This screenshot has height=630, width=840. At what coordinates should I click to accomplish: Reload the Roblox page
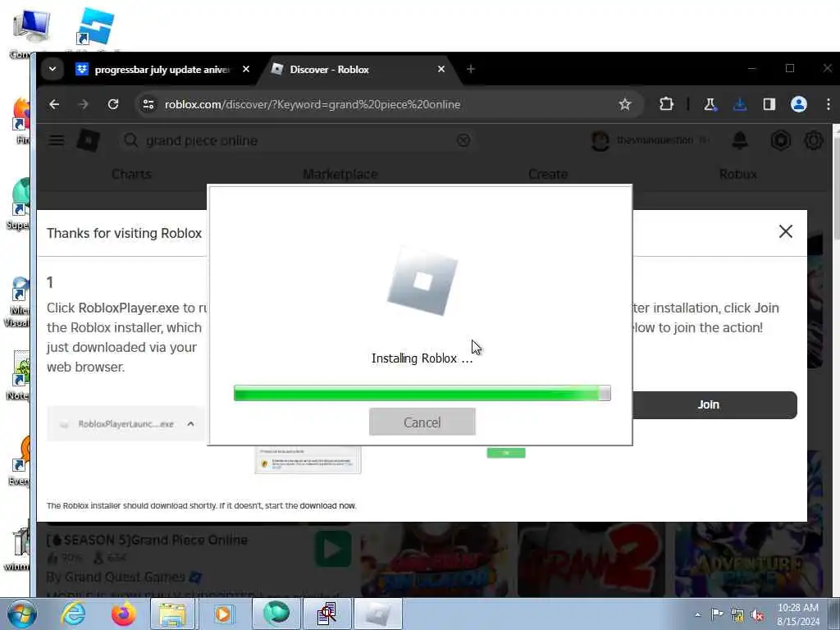click(x=112, y=104)
